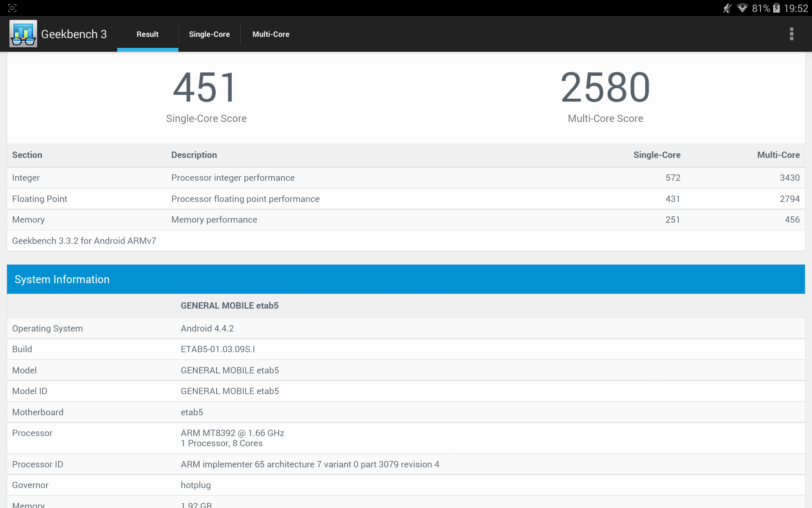Tap the Geekbench 3.3.2 version text
812x508 pixels.
(x=84, y=241)
